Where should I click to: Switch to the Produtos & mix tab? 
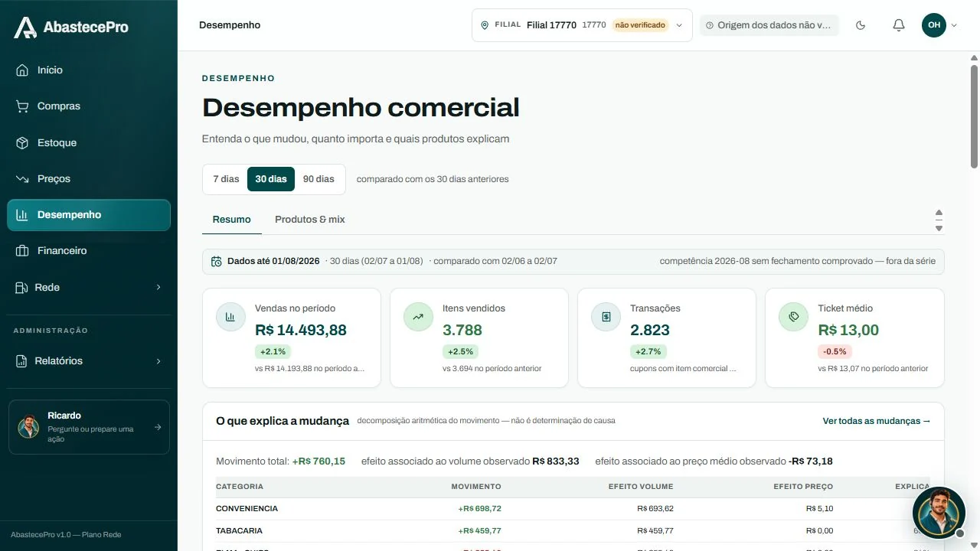click(x=310, y=220)
